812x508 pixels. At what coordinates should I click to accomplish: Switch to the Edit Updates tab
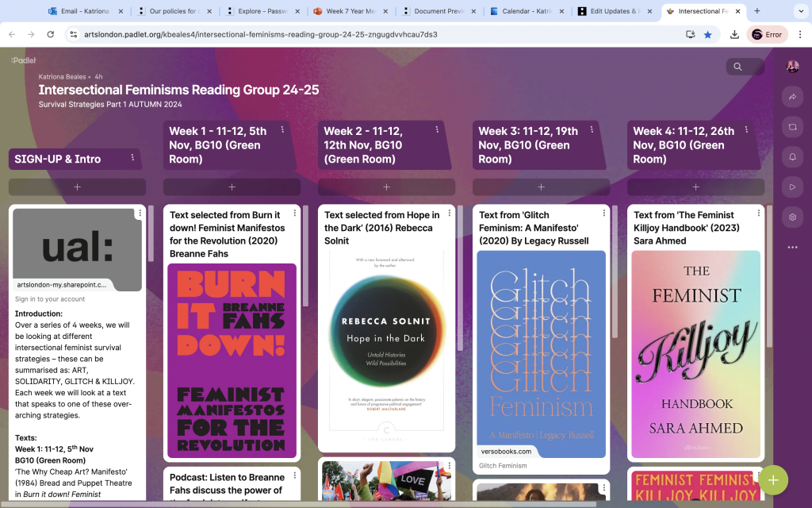615,11
